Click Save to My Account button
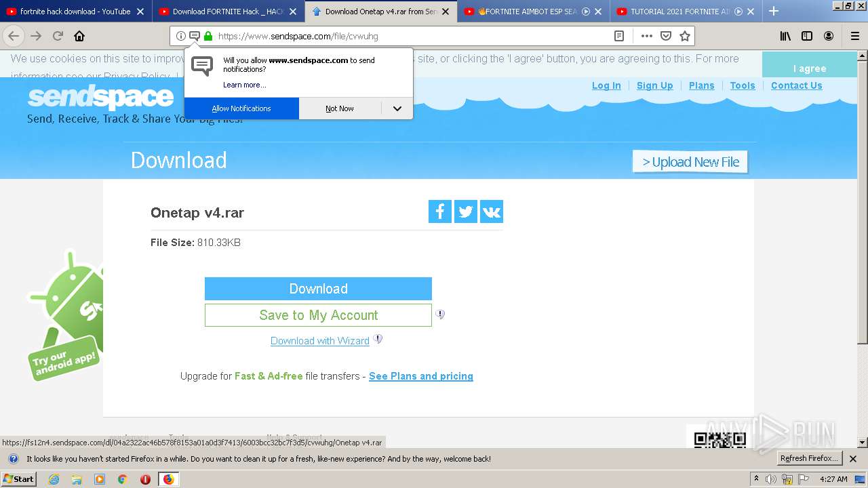The width and height of the screenshot is (868, 488). 318,315
